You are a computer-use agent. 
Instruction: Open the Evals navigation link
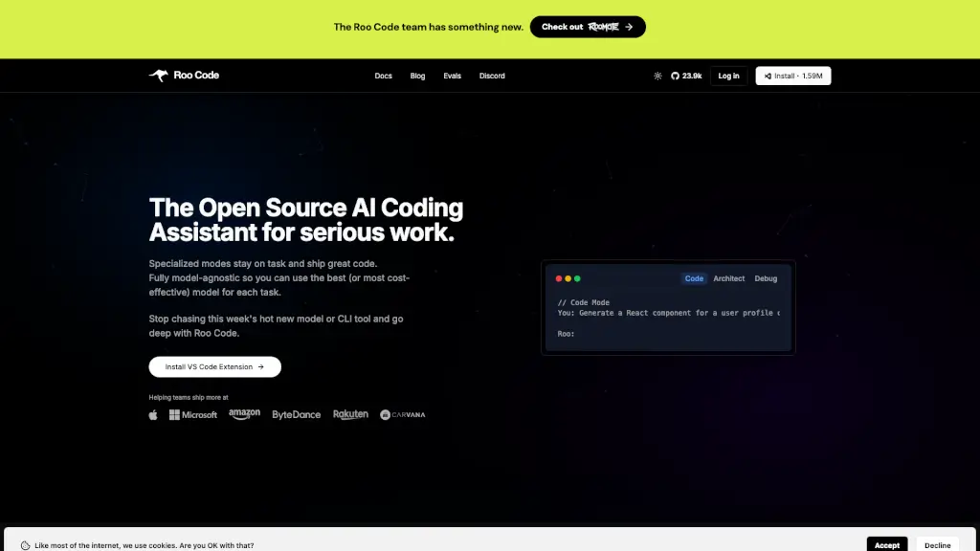point(452,76)
